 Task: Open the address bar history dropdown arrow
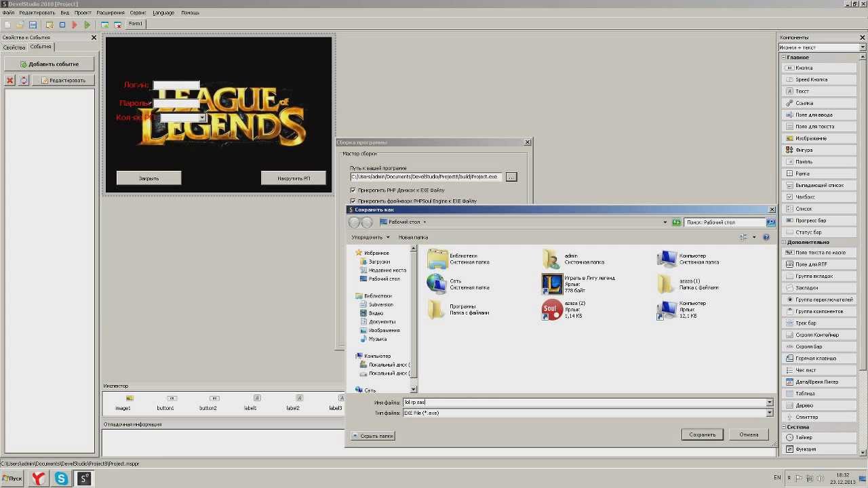pos(665,222)
